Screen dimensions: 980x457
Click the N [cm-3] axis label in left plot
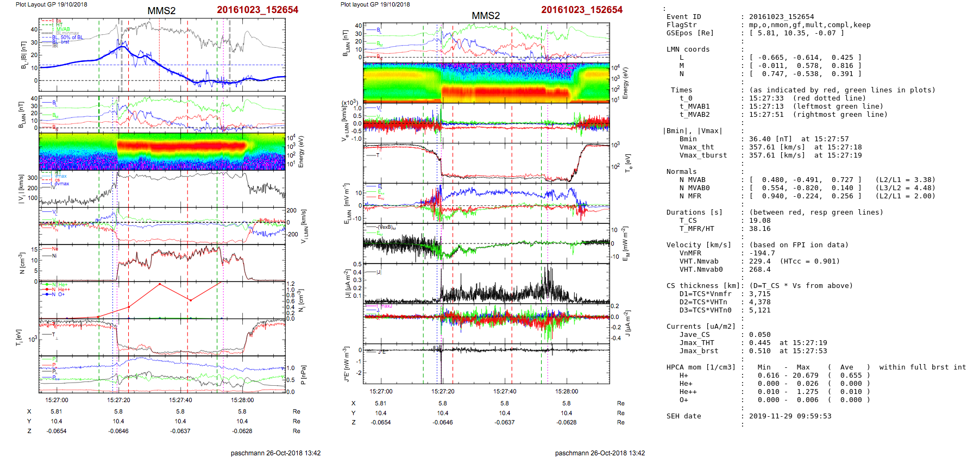pos(22,263)
